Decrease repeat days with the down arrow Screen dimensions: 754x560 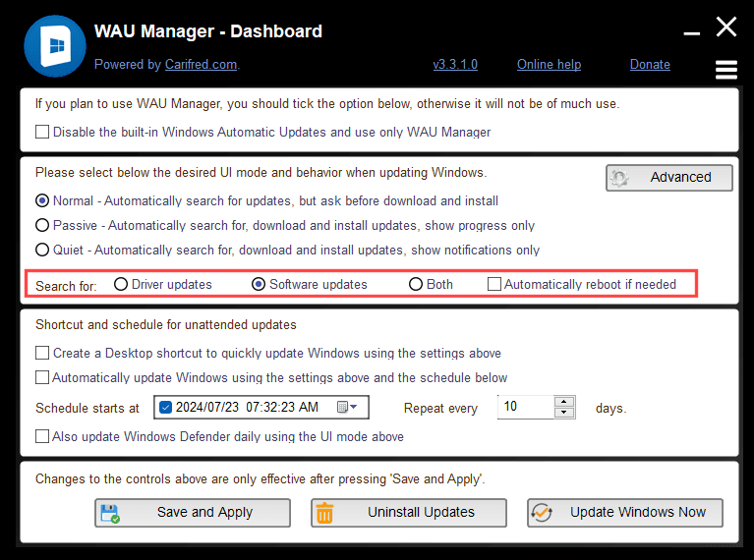click(x=564, y=413)
